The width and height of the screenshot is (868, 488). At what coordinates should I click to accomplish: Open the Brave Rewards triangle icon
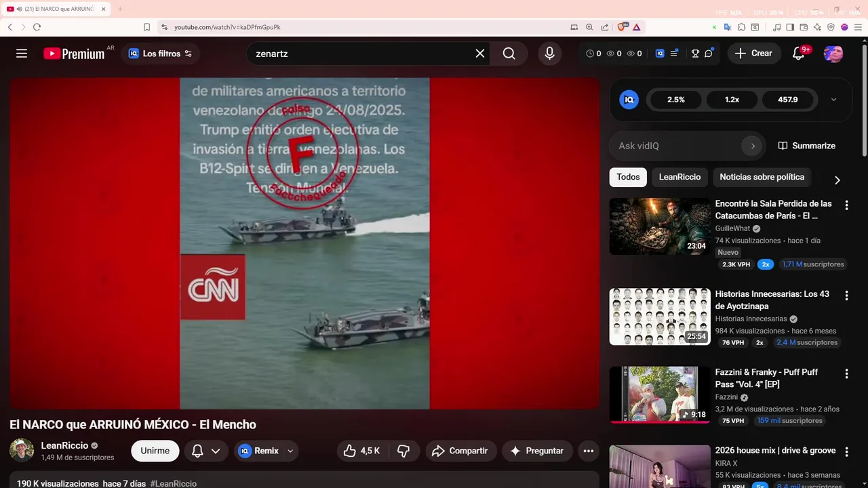click(x=636, y=27)
